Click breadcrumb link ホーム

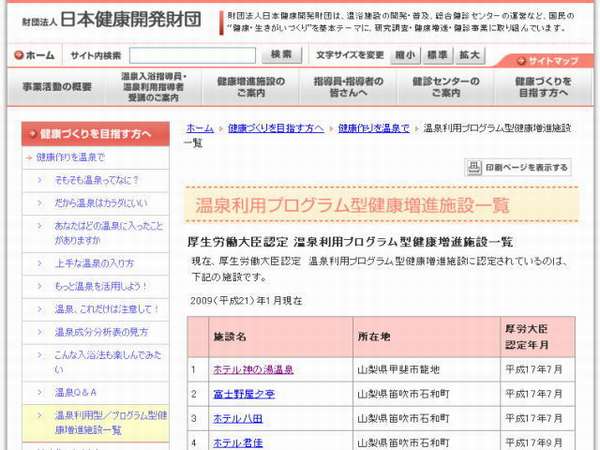[x=200, y=128]
